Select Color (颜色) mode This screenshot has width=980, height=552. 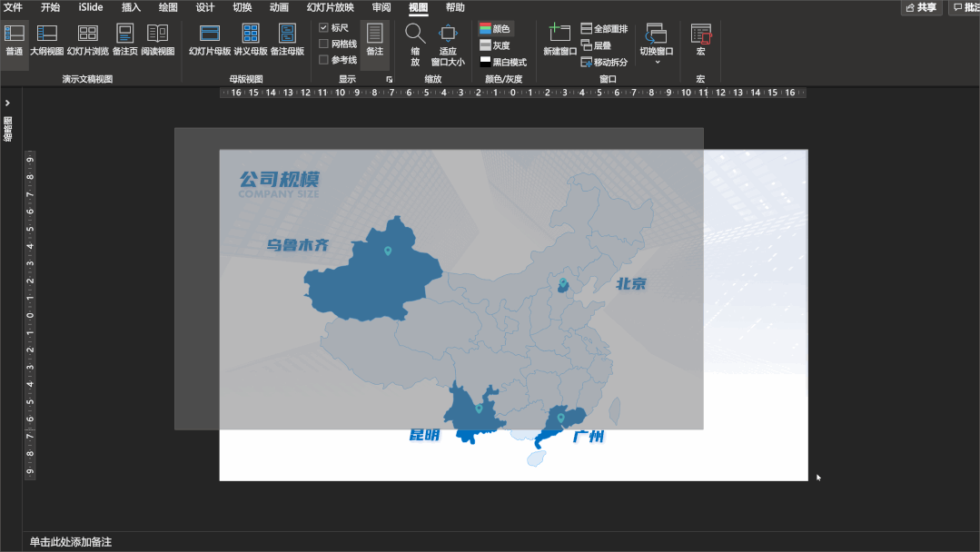(495, 29)
